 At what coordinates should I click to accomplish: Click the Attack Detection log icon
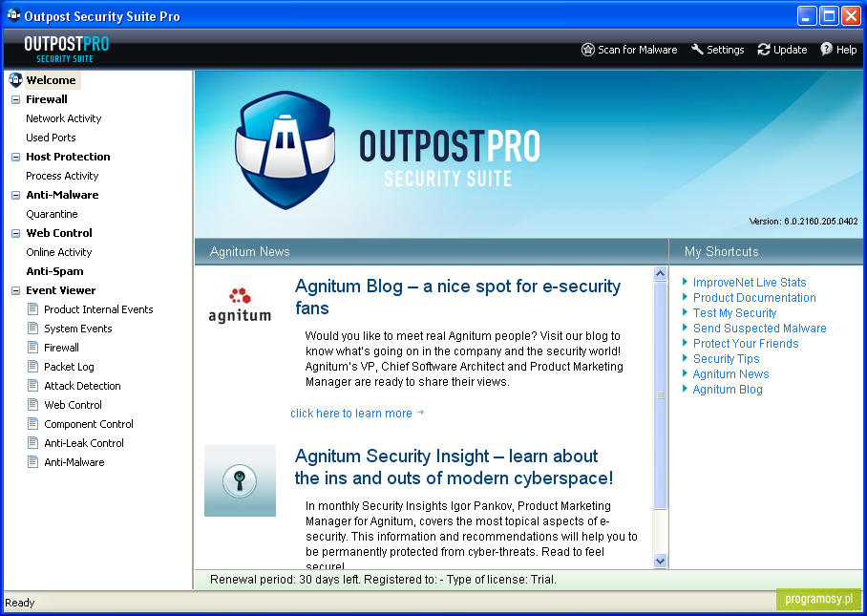pos(33,386)
